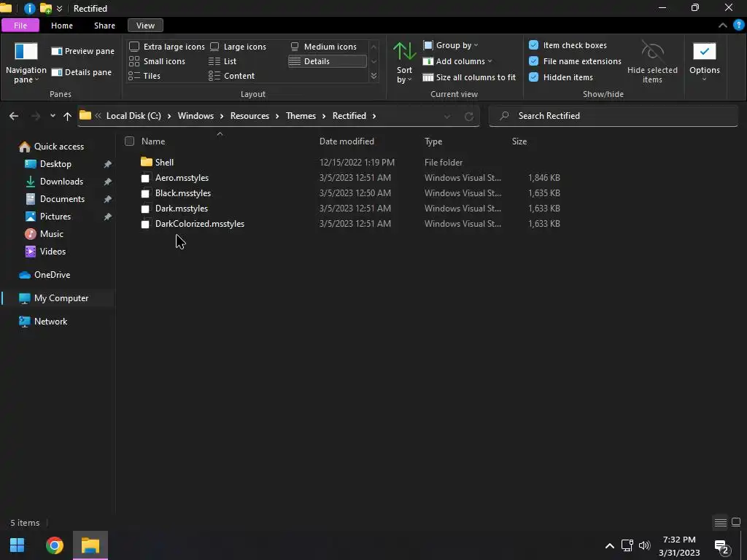
Task: Show hidden system tray icons
Action: coord(609,545)
